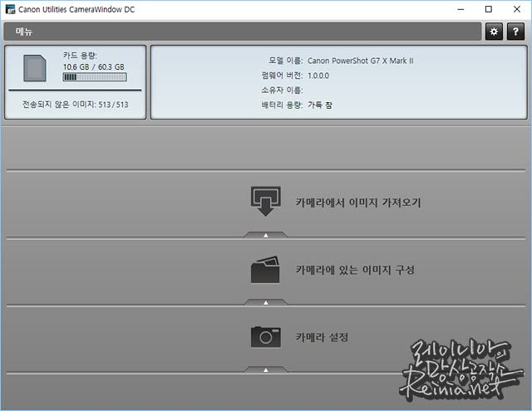532x411 pixels.
Task: Open the help question mark button
Action: coord(515,32)
